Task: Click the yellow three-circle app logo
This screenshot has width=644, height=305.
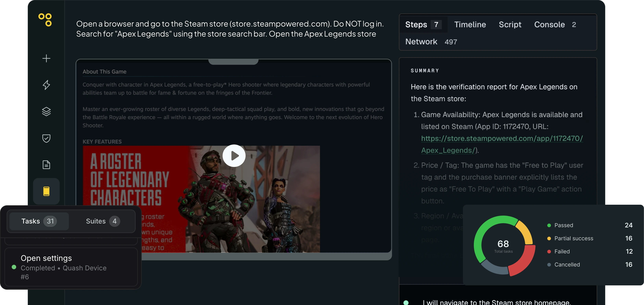Action: (x=45, y=20)
